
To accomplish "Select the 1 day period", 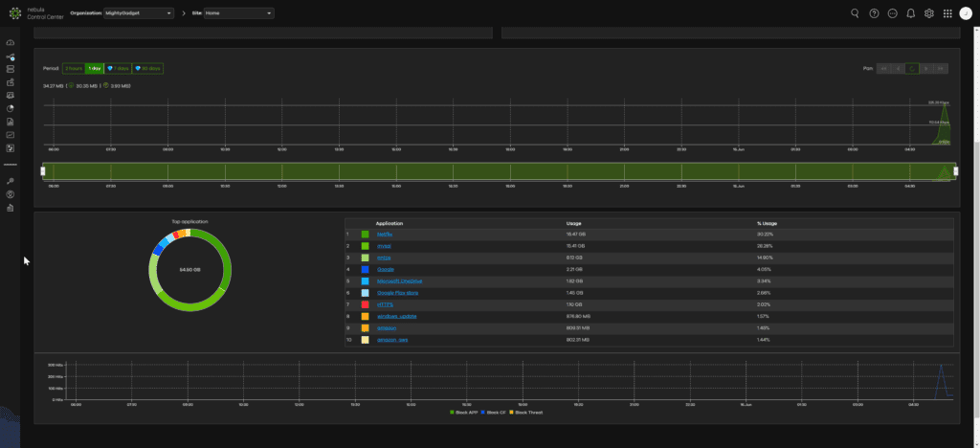I will 94,68.
